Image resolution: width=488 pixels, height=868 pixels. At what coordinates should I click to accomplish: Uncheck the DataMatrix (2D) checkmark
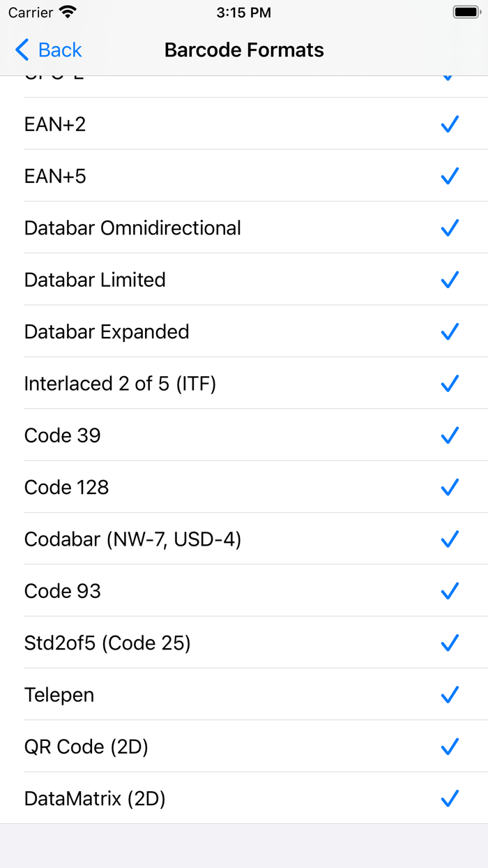pyautogui.click(x=450, y=798)
